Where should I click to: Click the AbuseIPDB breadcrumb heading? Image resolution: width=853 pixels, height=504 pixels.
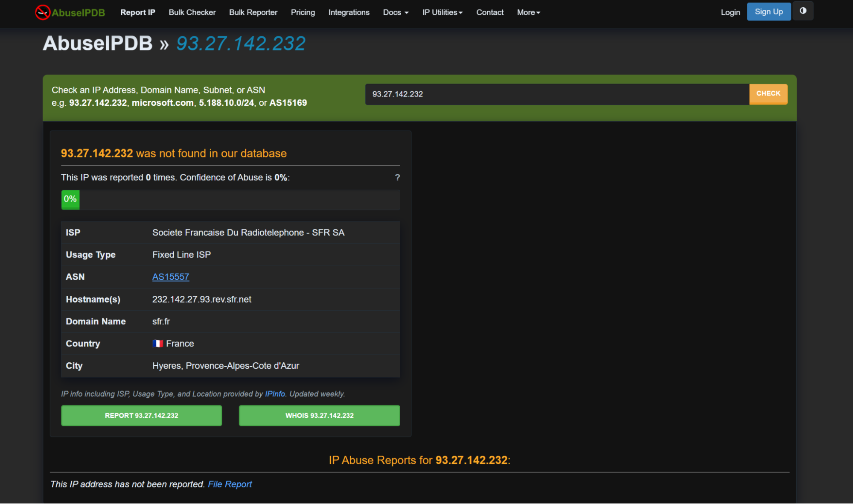[x=97, y=44]
